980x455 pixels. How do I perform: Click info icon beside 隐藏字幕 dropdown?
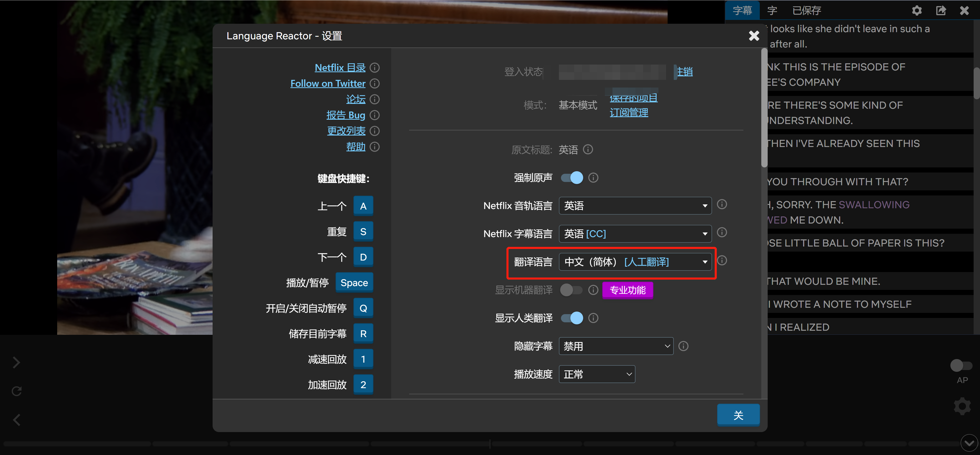point(683,346)
